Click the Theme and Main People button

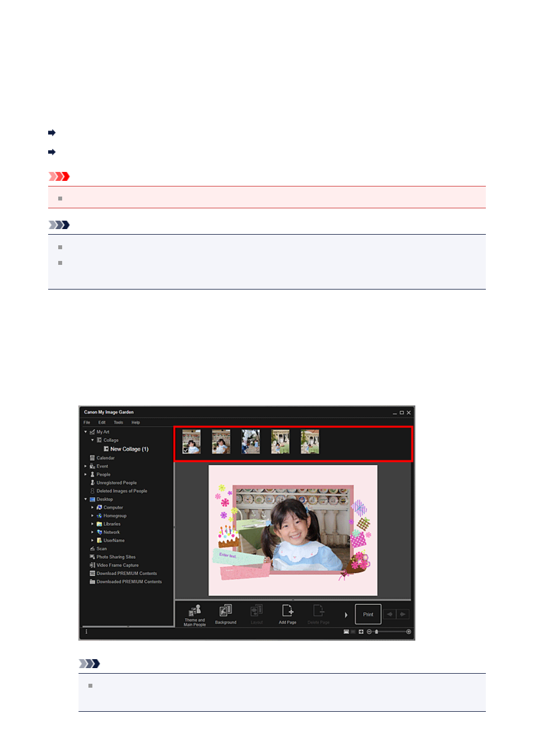pos(195,615)
